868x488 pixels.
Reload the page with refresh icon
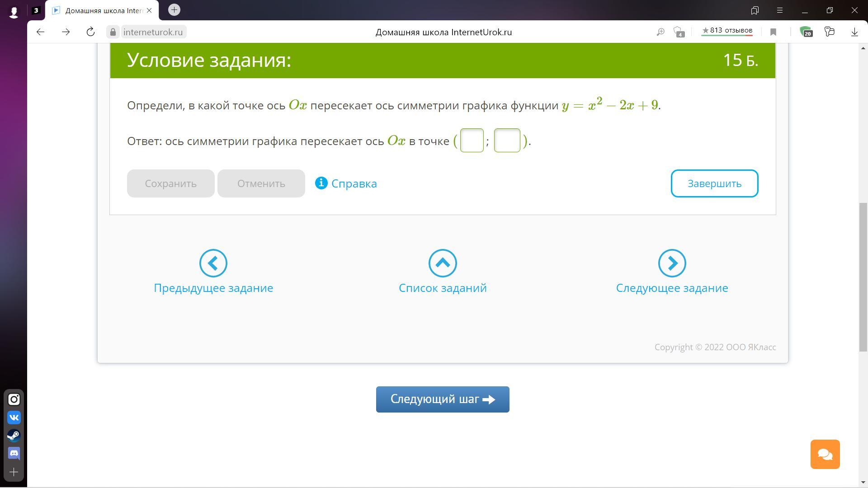point(90,32)
